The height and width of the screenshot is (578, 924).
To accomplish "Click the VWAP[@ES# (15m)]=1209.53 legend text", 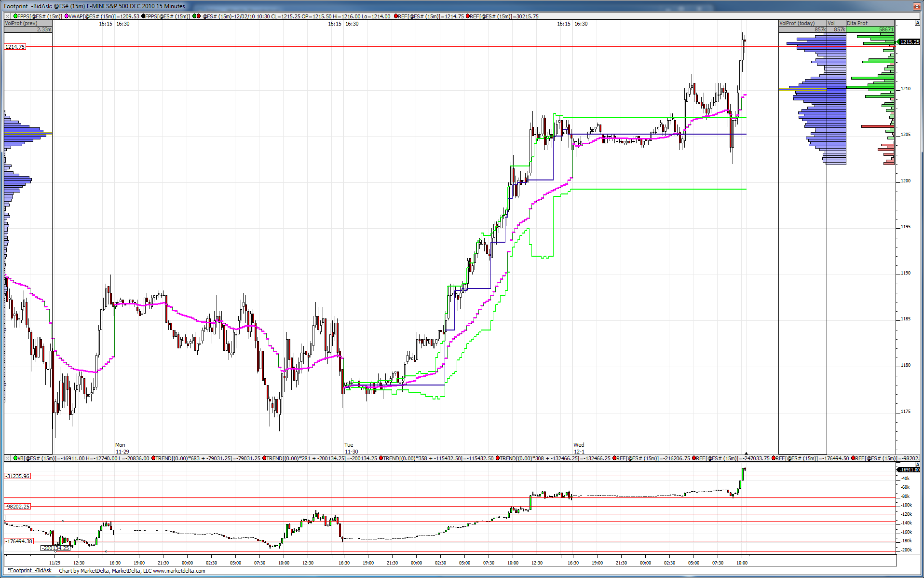I will point(104,16).
